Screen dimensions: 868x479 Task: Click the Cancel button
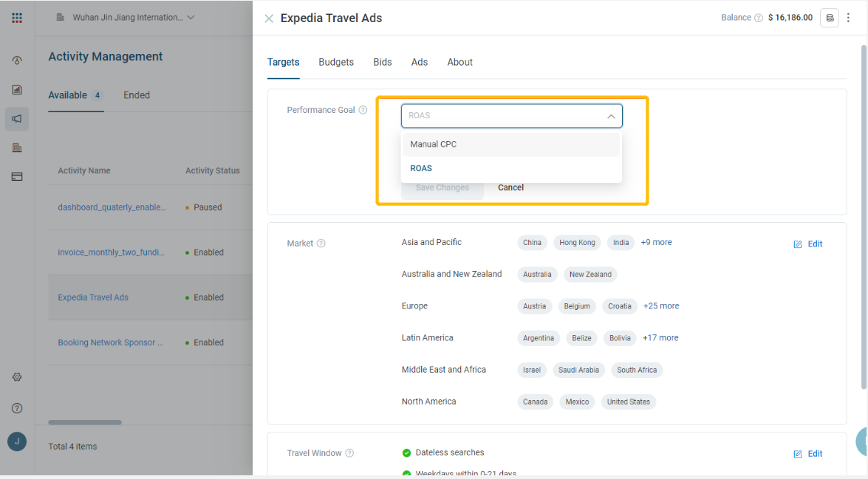511,187
